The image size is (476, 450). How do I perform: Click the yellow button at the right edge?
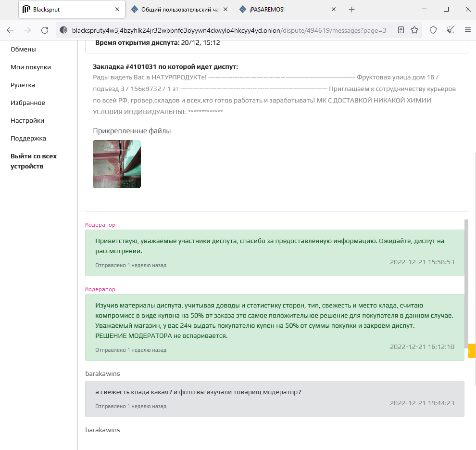pos(472,351)
